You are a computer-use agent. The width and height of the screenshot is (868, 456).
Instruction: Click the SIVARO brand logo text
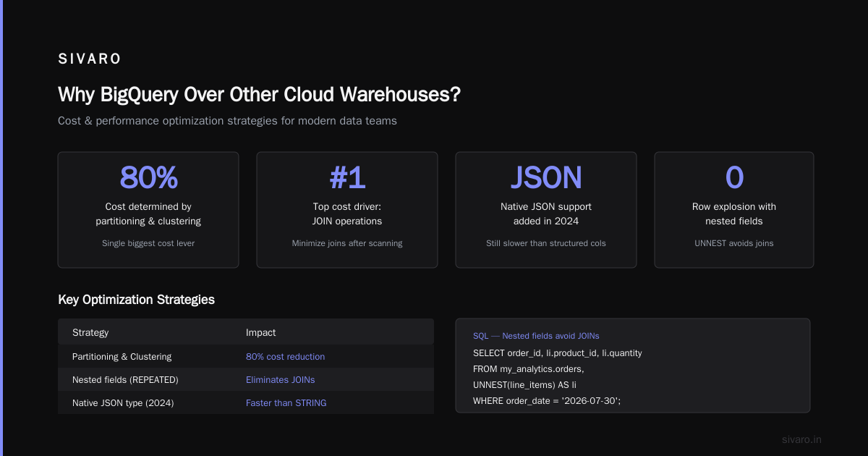pos(90,59)
